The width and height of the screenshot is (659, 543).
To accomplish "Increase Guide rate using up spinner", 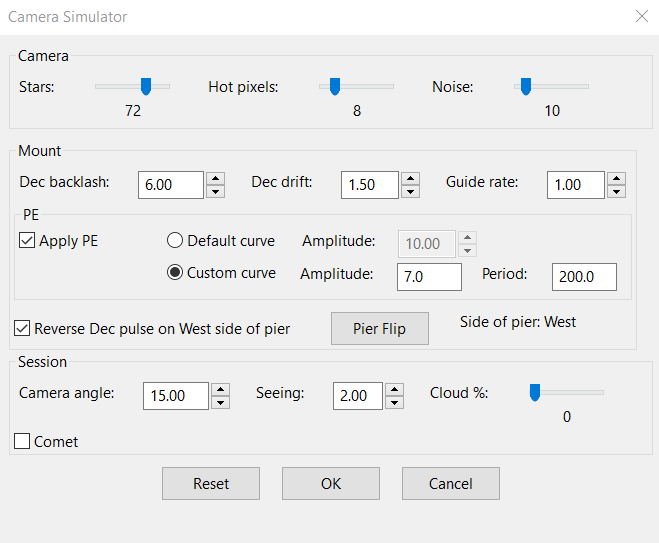I will pos(616,178).
